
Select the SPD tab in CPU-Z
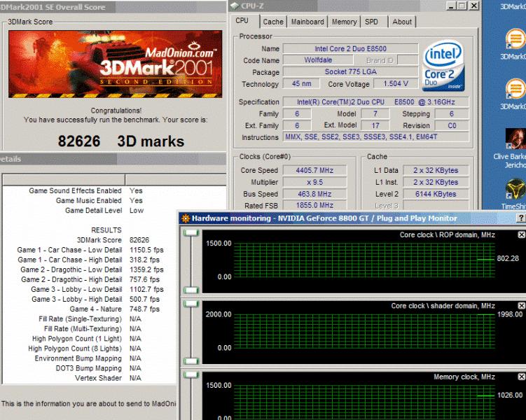coord(371,22)
